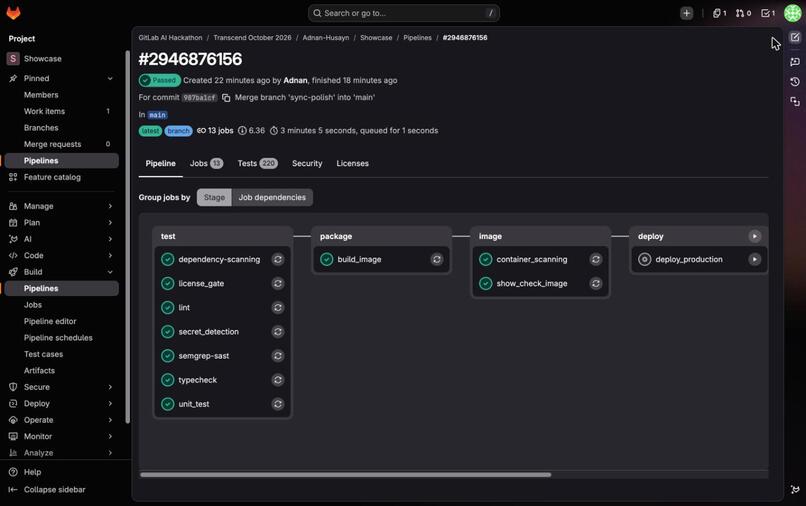Retry the unit_test job

[278, 404]
